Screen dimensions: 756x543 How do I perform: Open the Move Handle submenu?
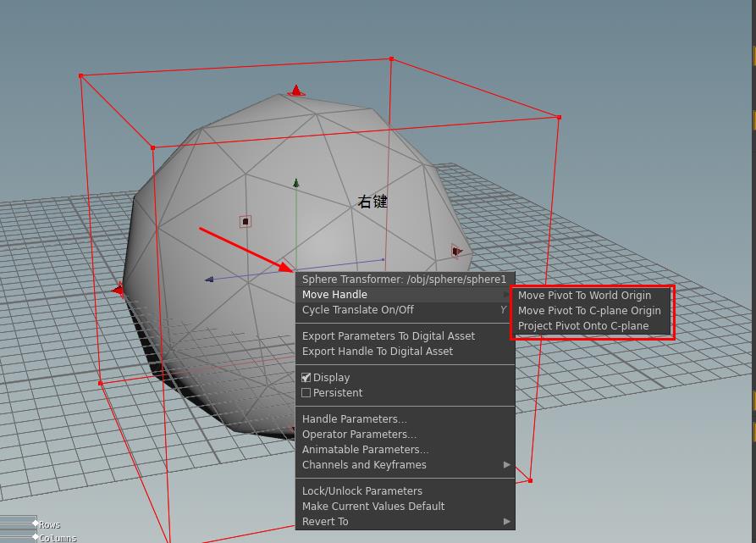[x=405, y=295]
